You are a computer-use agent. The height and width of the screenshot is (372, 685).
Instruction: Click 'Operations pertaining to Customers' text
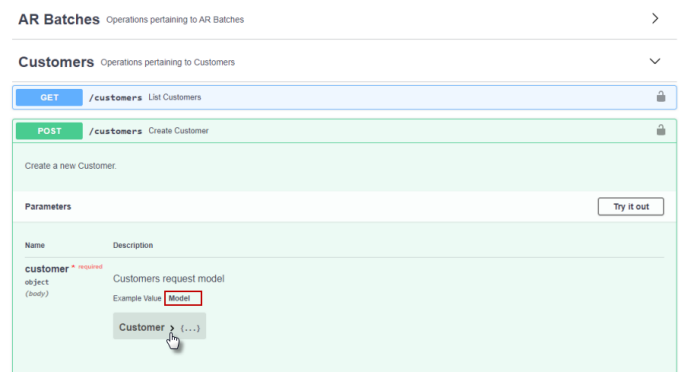click(168, 62)
